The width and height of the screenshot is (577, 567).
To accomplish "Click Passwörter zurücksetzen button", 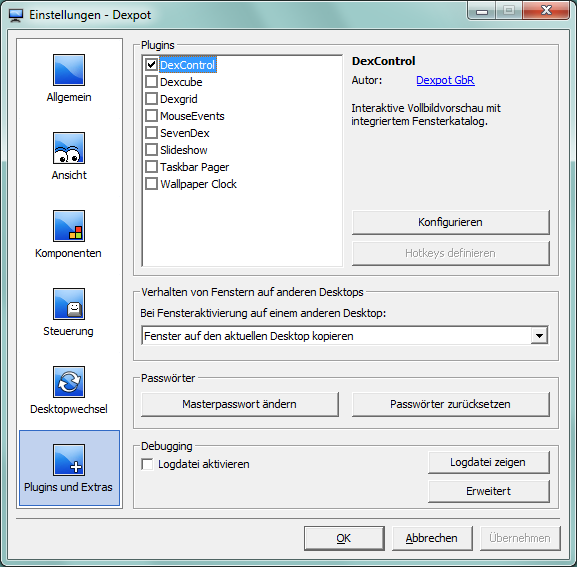I will coord(450,404).
